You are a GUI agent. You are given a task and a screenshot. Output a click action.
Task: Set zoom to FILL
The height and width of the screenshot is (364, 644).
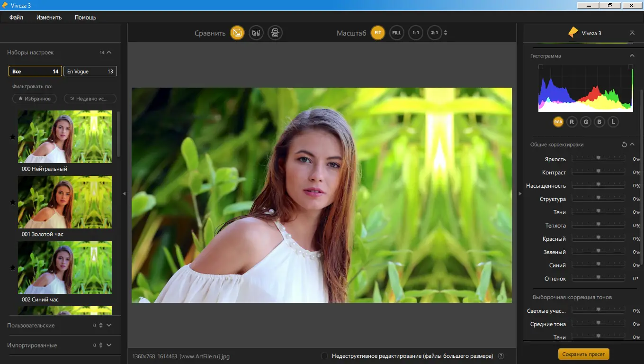pyautogui.click(x=396, y=33)
